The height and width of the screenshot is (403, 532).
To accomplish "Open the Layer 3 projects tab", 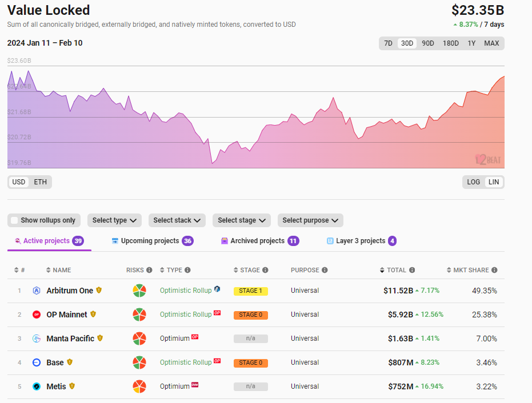I will pos(361,241).
